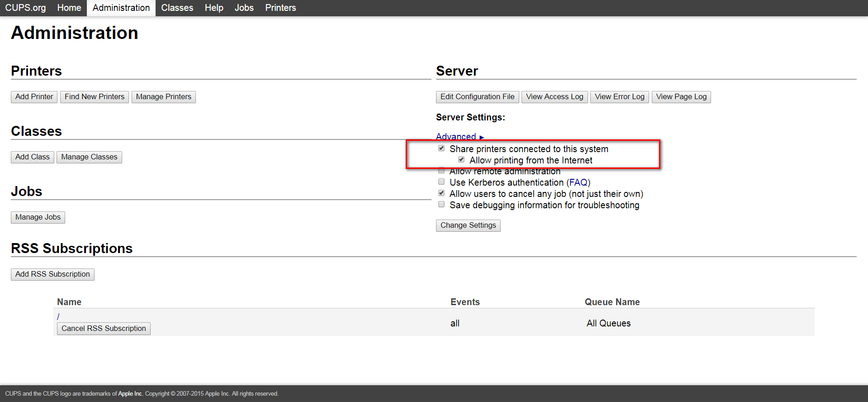Viewport: 868px width, 402px height.
Task: Click the Change Settings button
Action: pyautogui.click(x=468, y=225)
